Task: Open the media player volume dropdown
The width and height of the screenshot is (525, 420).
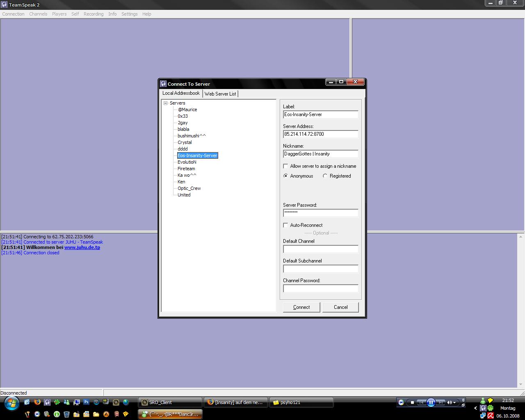Action: pyautogui.click(x=454, y=402)
